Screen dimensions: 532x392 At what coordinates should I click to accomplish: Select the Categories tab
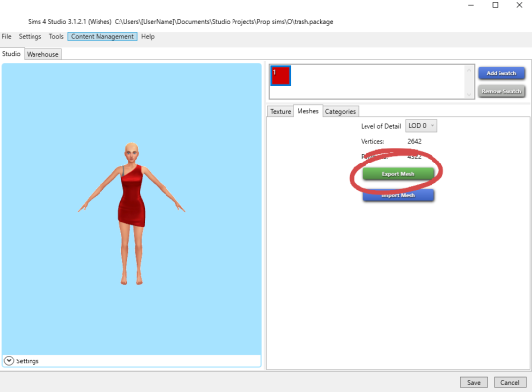[340, 111]
